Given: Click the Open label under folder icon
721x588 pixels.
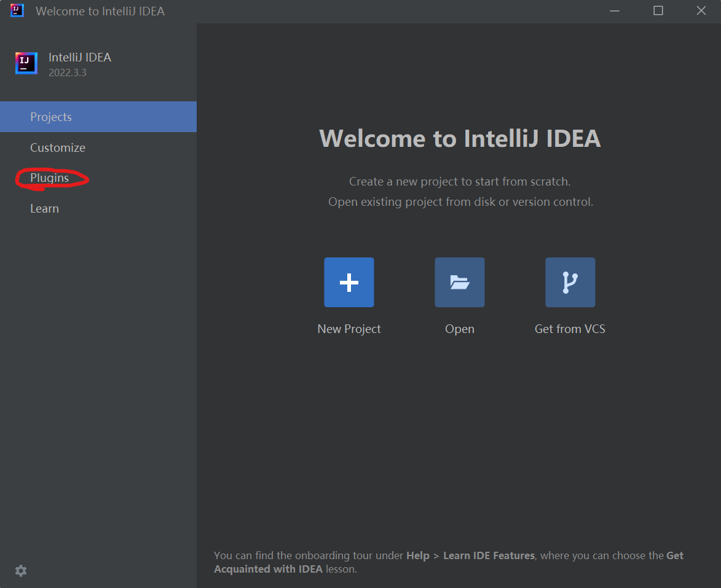Looking at the screenshot, I should pos(459,329).
